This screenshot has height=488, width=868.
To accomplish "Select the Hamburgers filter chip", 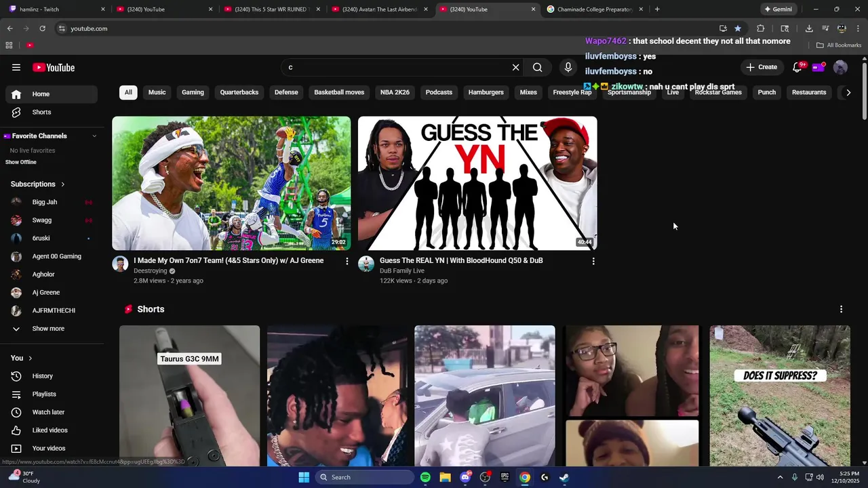I will click(486, 92).
